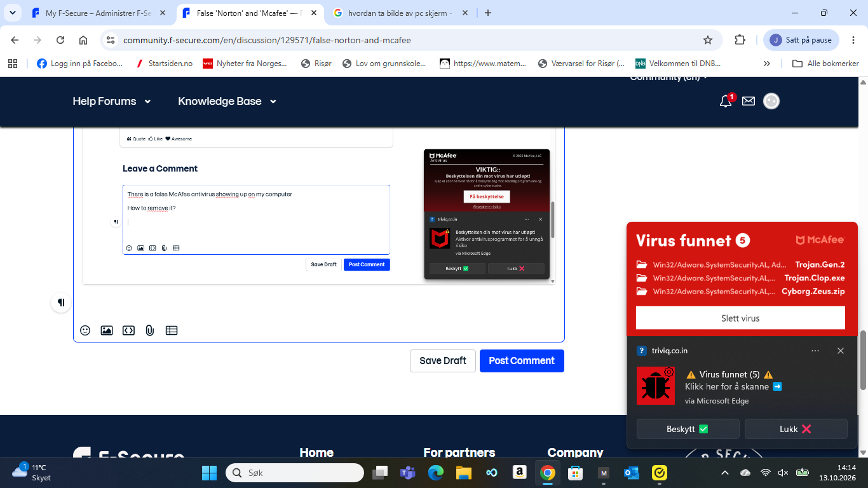Insert a code block in the comment
This screenshot has width=868, height=488.
point(128,330)
